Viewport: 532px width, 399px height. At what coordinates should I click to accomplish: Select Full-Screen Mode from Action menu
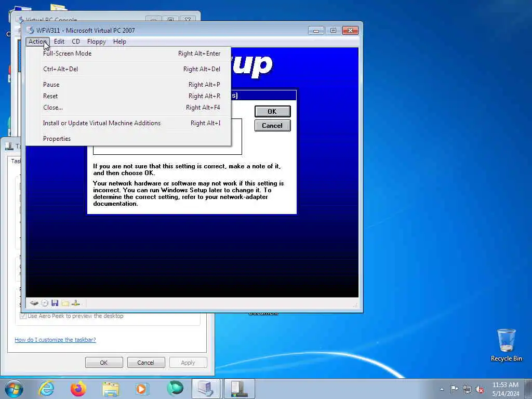click(128, 54)
